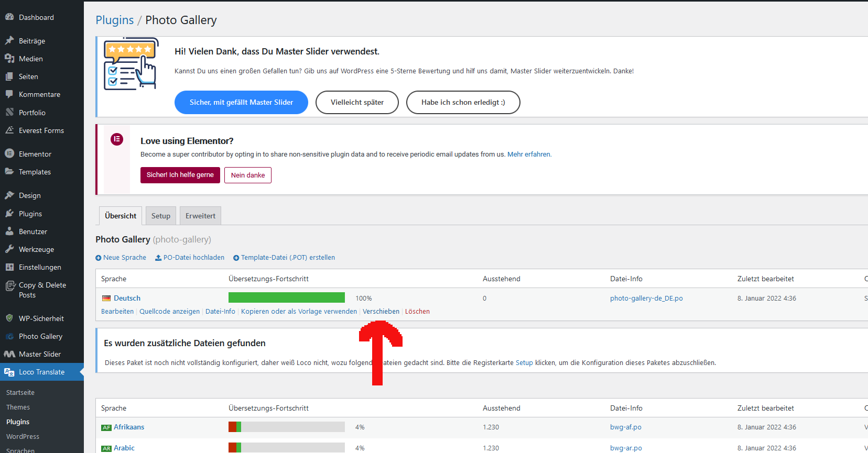Click 'PO-Datei hochladen' link
The image size is (868, 453).
[190, 257]
